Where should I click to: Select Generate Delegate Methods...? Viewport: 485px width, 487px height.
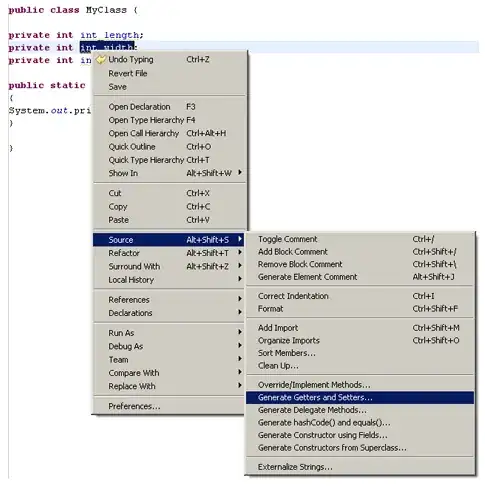point(360,410)
